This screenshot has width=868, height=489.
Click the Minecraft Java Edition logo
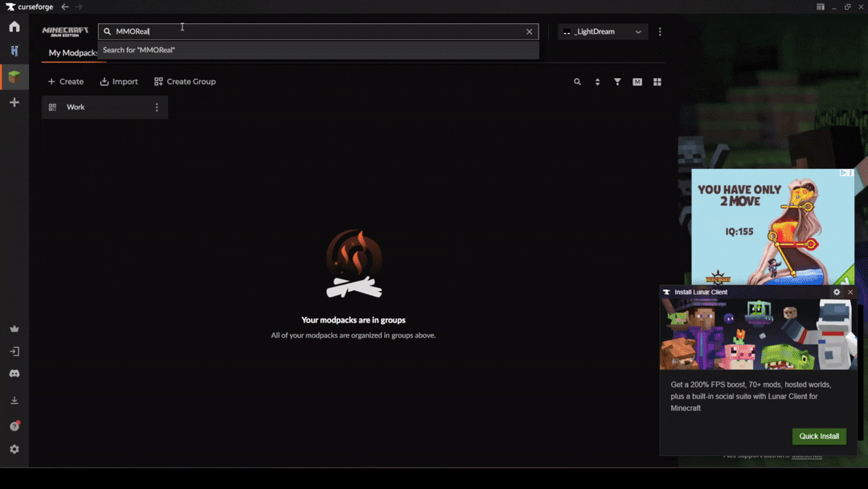[65, 31]
